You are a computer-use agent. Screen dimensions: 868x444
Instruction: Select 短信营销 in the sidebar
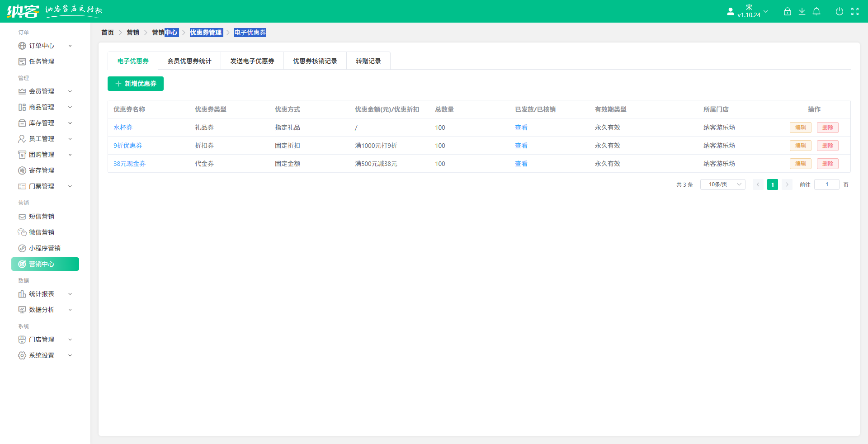click(42, 216)
